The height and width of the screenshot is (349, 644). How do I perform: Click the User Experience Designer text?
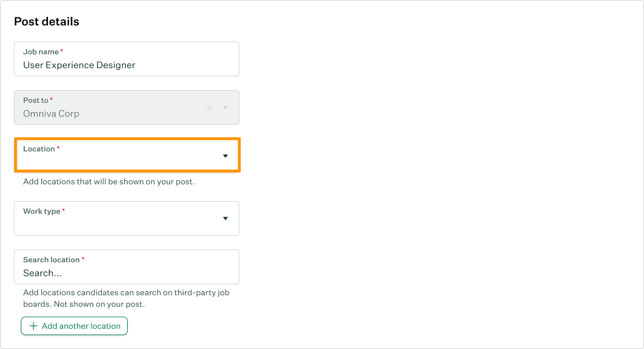79,65
